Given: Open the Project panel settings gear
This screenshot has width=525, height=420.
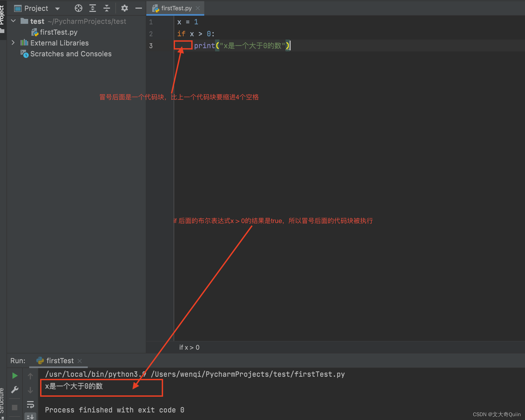Looking at the screenshot, I should pyautogui.click(x=124, y=8).
